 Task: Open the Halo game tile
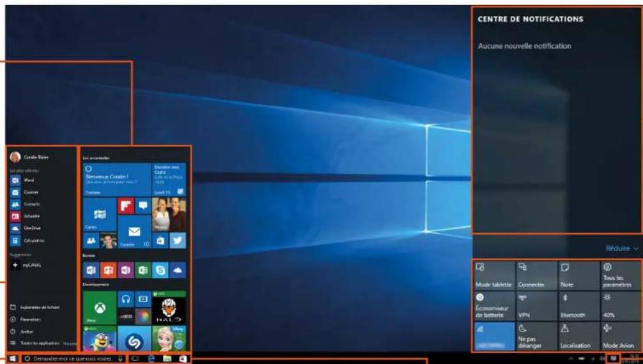[x=169, y=308]
